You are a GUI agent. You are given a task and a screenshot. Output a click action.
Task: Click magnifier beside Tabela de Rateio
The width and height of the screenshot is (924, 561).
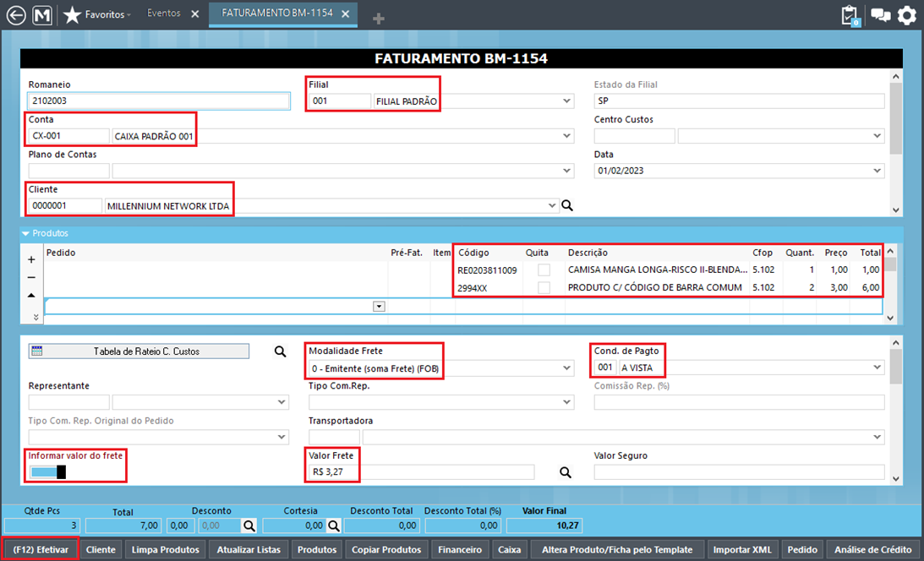[280, 351]
